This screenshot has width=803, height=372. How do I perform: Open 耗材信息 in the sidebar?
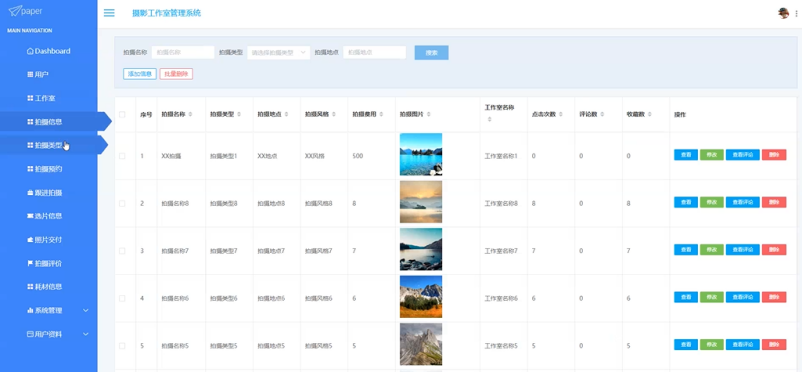click(x=49, y=286)
